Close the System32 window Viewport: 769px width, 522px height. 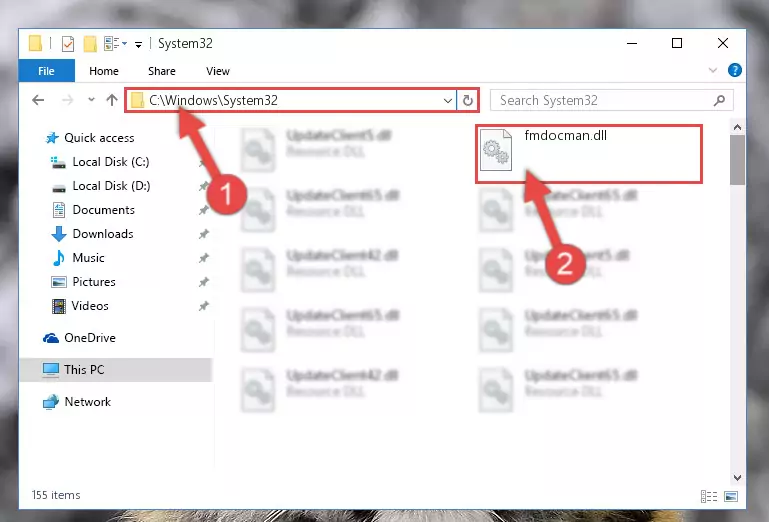(x=722, y=44)
